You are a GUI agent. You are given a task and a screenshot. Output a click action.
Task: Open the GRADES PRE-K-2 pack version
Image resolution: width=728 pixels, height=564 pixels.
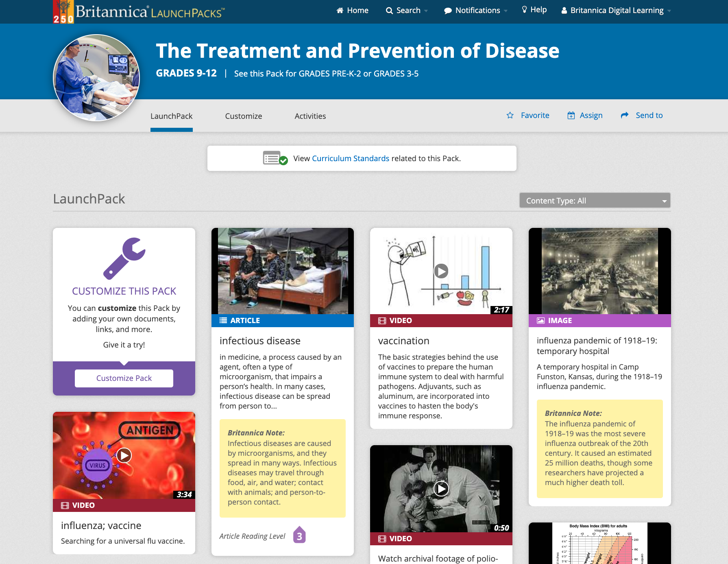click(x=330, y=74)
